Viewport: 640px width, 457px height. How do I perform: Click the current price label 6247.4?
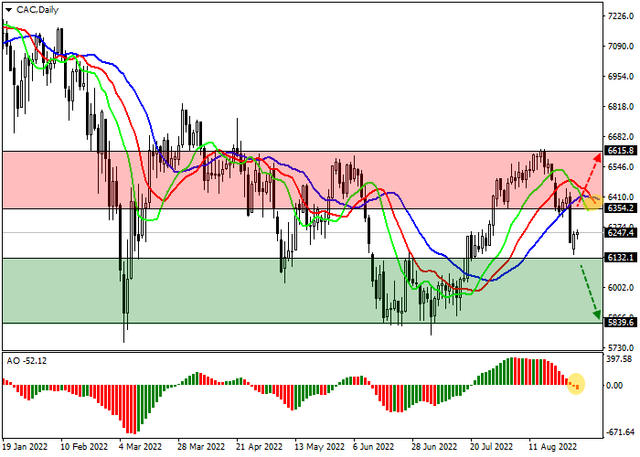point(620,233)
